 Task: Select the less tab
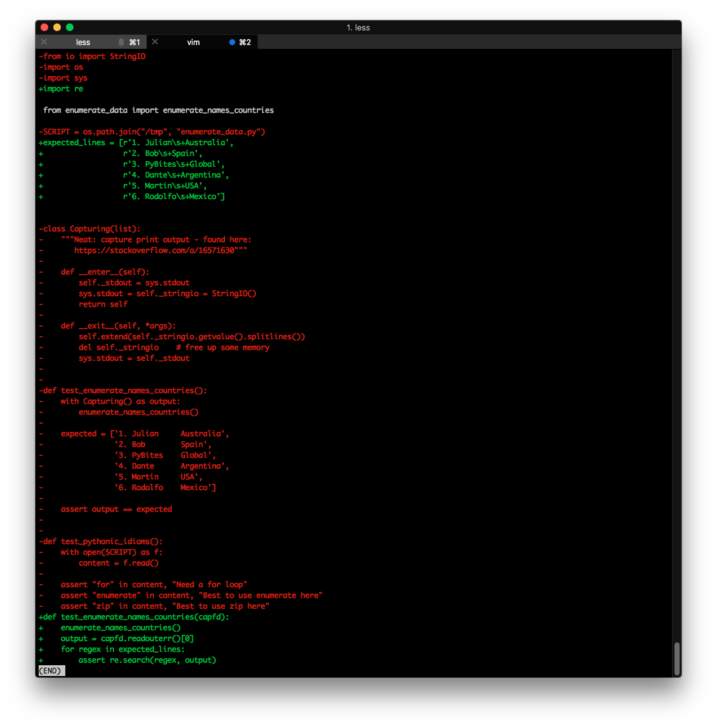click(x=83, y=42)
